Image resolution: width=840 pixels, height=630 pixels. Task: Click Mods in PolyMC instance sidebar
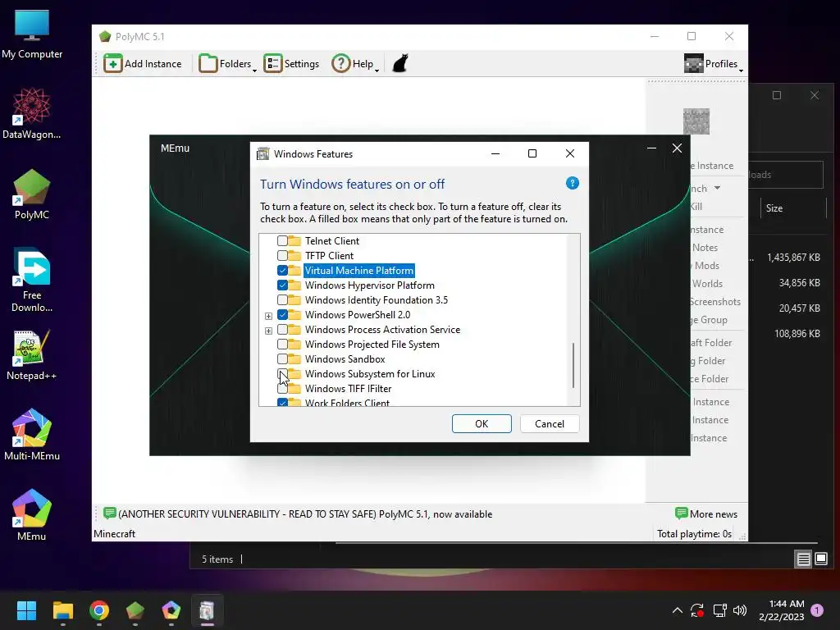tap(706, 266)
